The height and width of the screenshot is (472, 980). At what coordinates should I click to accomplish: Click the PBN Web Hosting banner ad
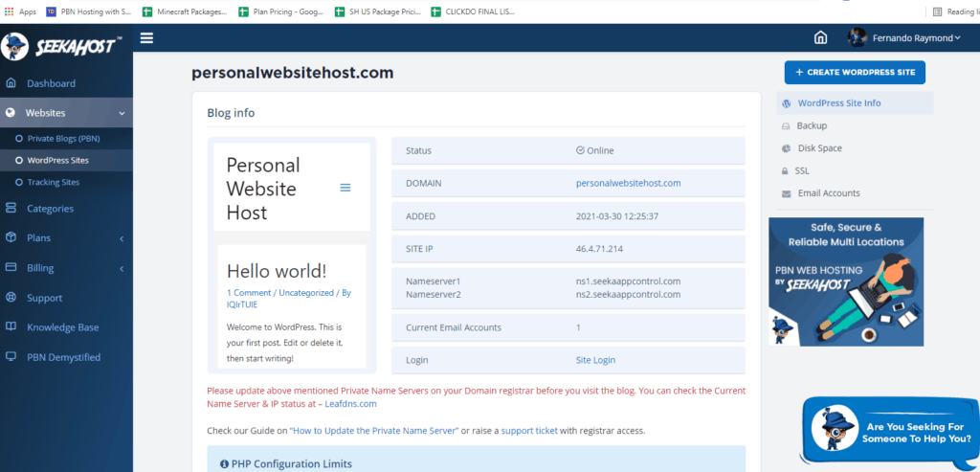[x=846, y=281]
